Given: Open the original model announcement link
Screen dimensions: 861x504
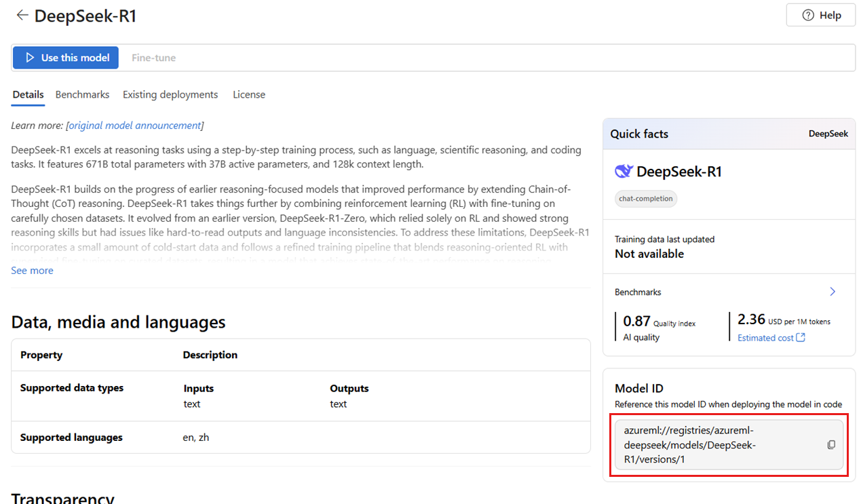Looking at the screenshot, I should point(135,125).
